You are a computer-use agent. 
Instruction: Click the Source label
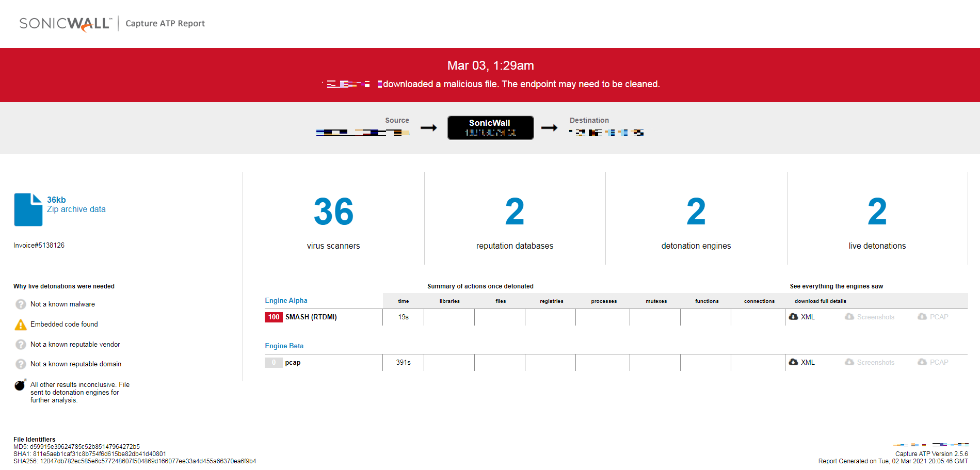[397, 121]
